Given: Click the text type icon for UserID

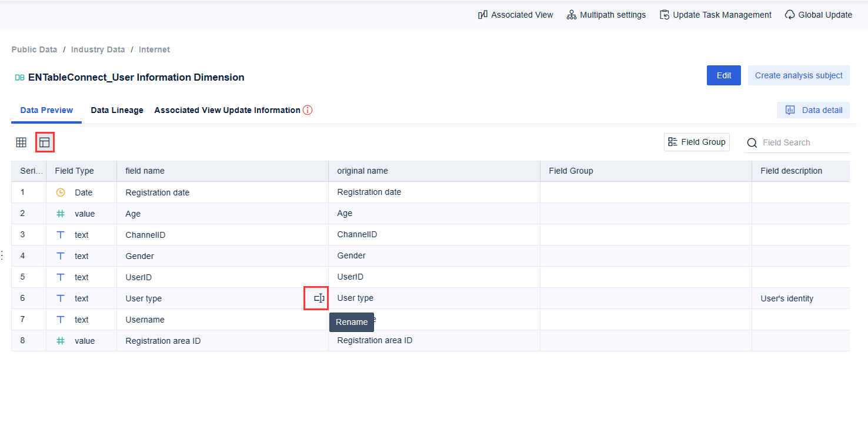Looking at the screenshot, I should tap(61, 277).
